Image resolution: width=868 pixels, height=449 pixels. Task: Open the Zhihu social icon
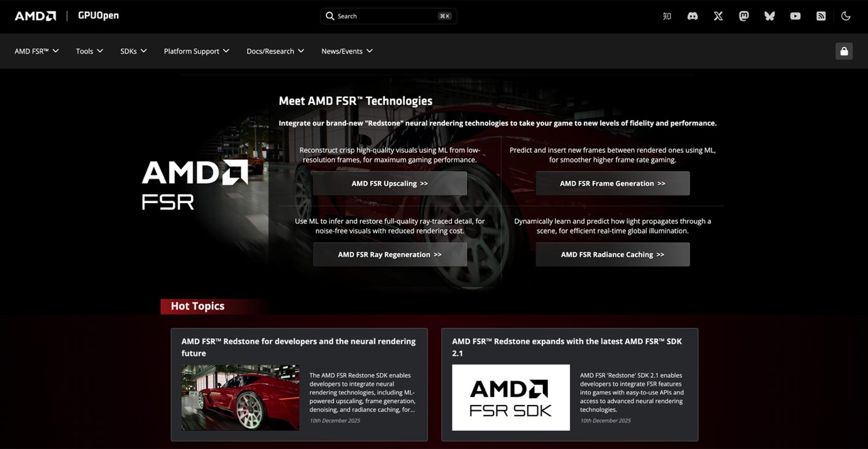[667, 16]
